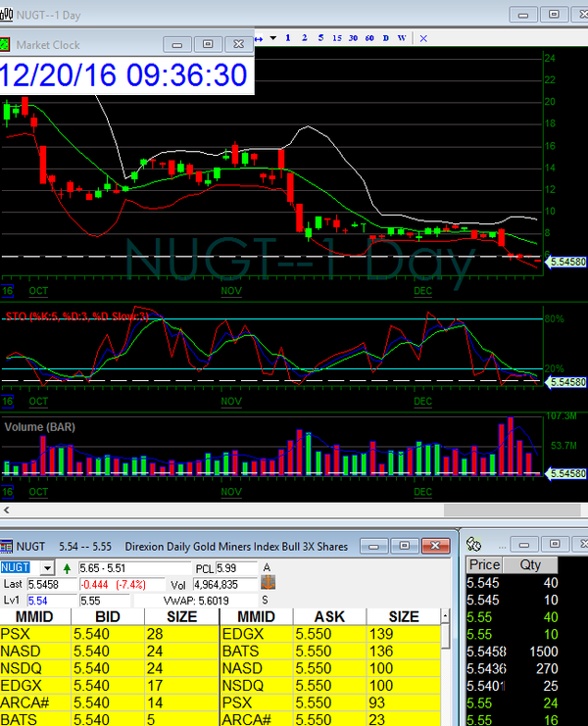Click the BID column header
This screenshot has width=588, height=726.
[108, 617]
